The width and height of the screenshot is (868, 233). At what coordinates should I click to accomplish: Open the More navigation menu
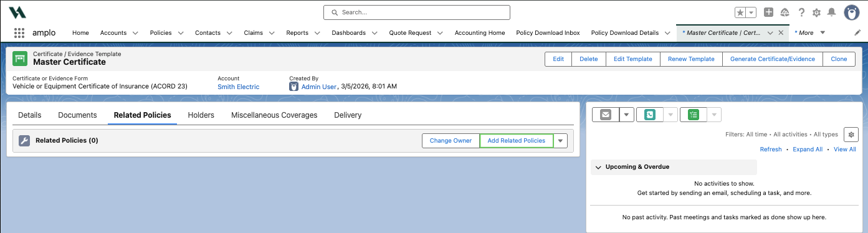tap(809, 32)
